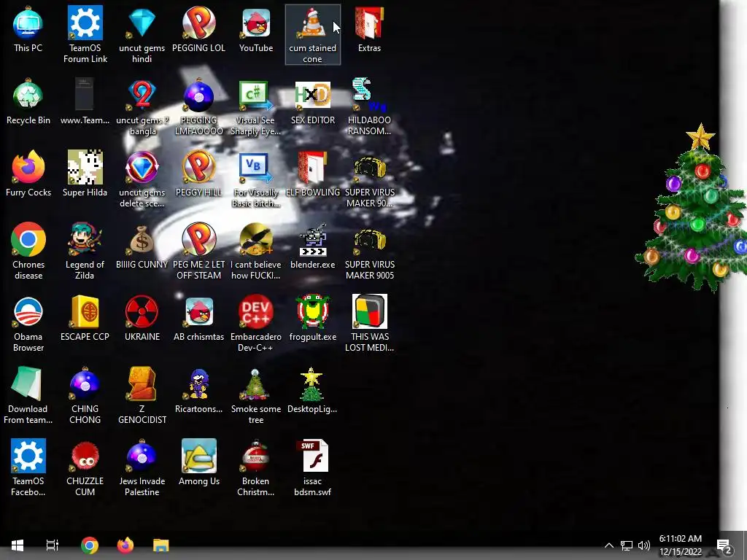This screenshot has width=747, height=560.
Task: Click the decorated Christmas tree desktop widget
Action: (x=693, y=208)
